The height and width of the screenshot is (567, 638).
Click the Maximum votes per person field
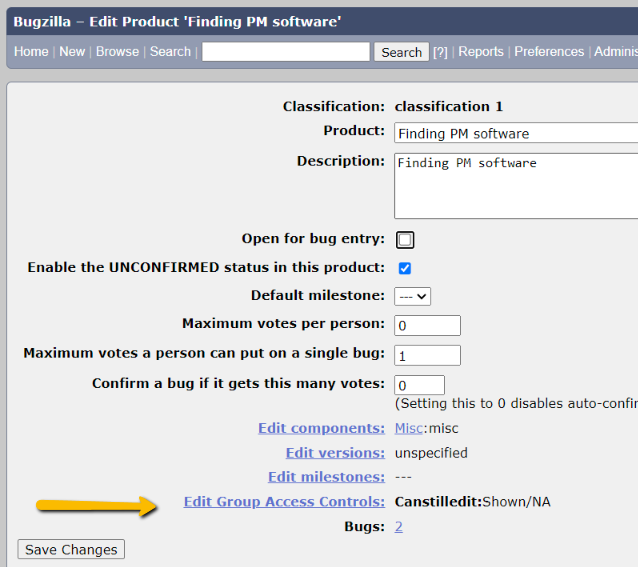tap(427, 325)
